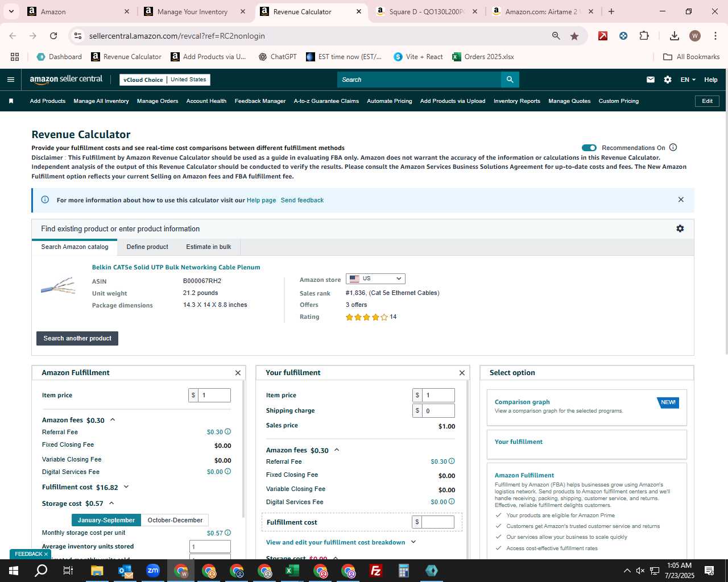Switch to Search Amazon catalog tab

tap(75, 247)
